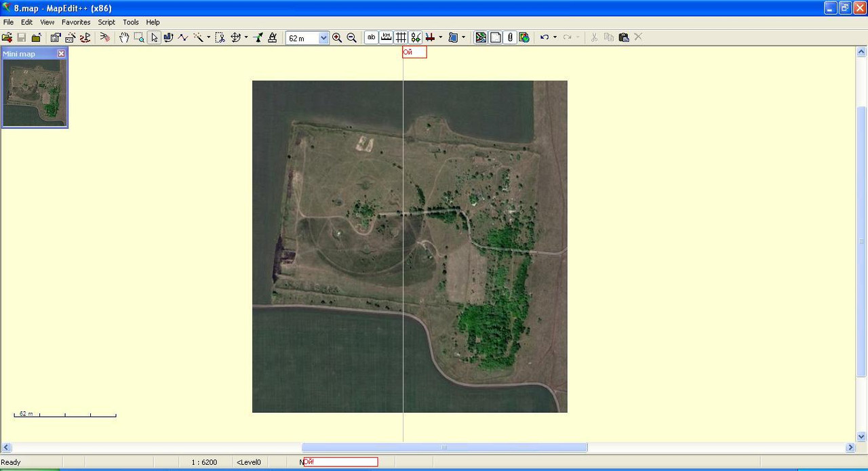This screenshot has height=471, width=868.
Task: Click the zoom in magnifier icon
Action: tap(337, 38)
